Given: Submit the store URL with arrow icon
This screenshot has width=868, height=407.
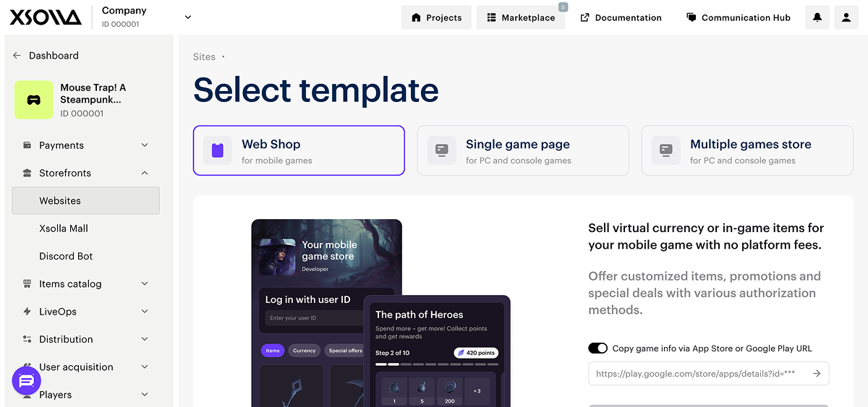Looking at the screenshot, I should tap(816, 374).
